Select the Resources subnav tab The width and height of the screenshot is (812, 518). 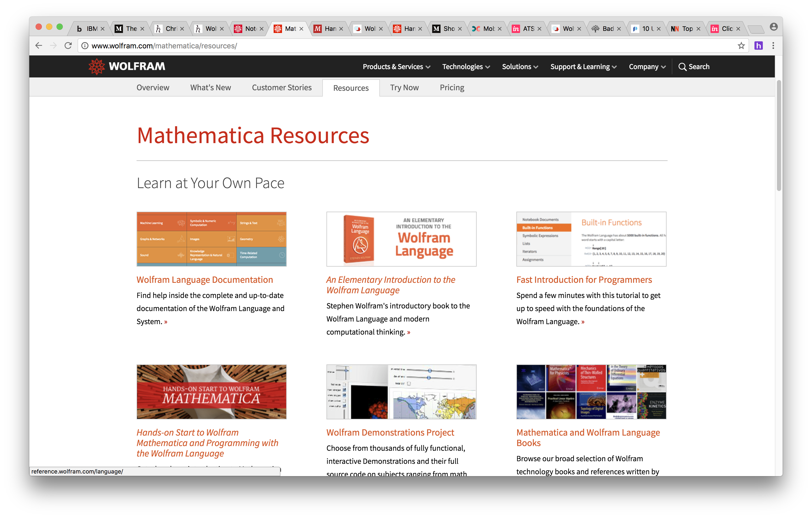tap(351, 88)
